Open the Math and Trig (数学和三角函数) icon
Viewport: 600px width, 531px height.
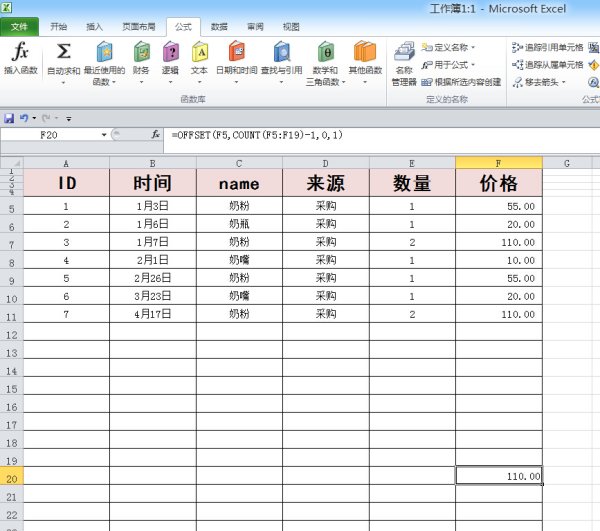[325, 53]
